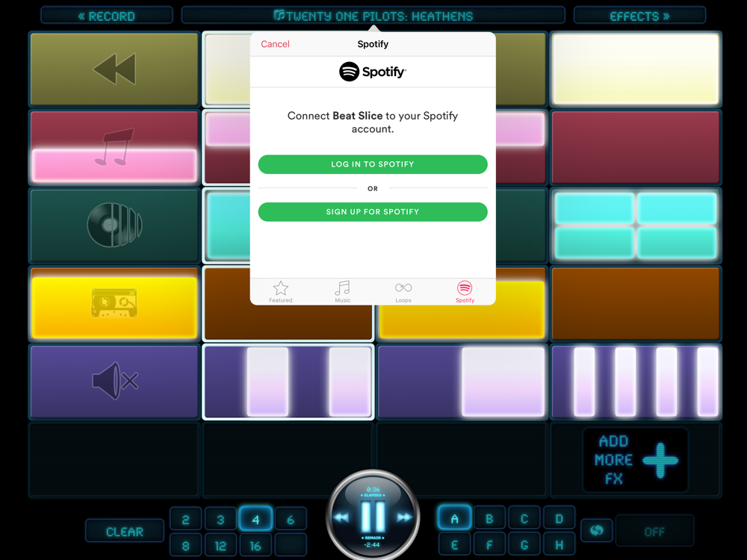Image resolution: width=747 pixels, height=560 pixels.
Task: Select beat division 8
Action: coord(186,545)
